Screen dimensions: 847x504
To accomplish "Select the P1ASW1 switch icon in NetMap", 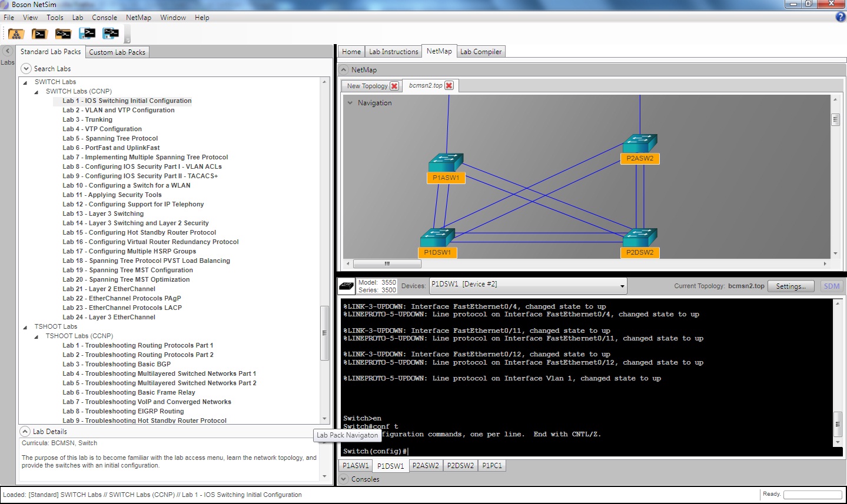I will pyautogui.click(x=446, y=162).
